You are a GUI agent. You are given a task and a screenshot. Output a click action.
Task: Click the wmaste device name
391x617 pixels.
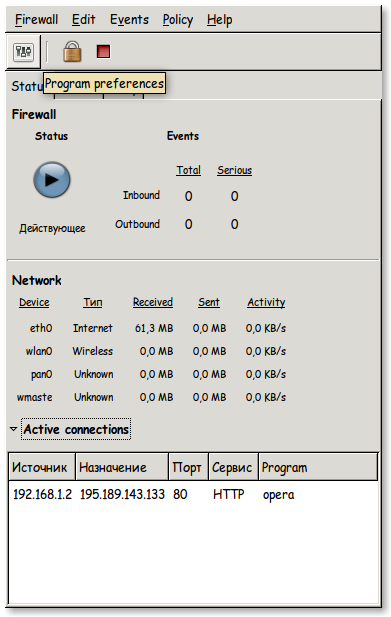[34, 397]
